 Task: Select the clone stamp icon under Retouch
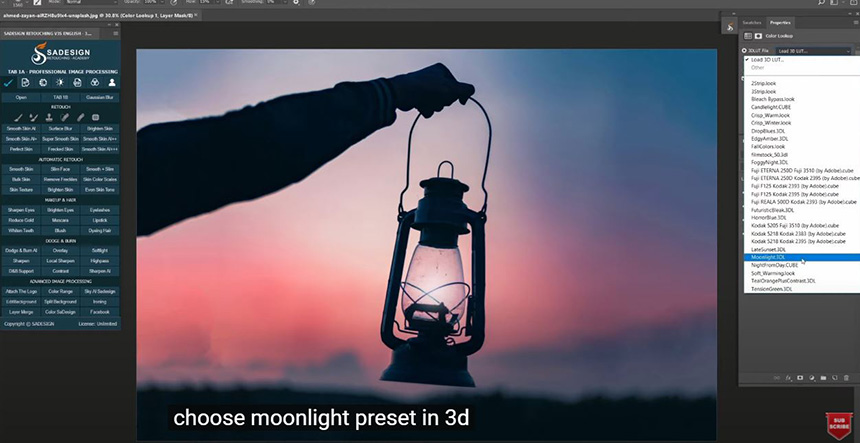point(49,117)
